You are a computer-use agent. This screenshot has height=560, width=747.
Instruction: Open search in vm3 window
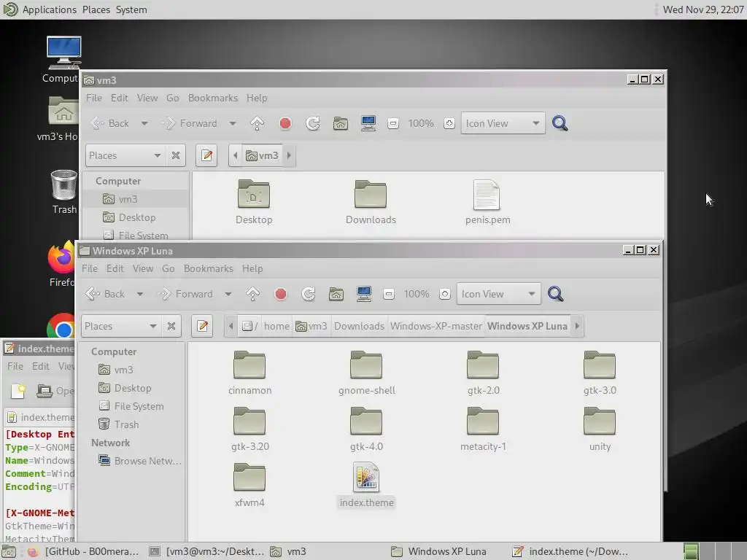coord(560,123)
